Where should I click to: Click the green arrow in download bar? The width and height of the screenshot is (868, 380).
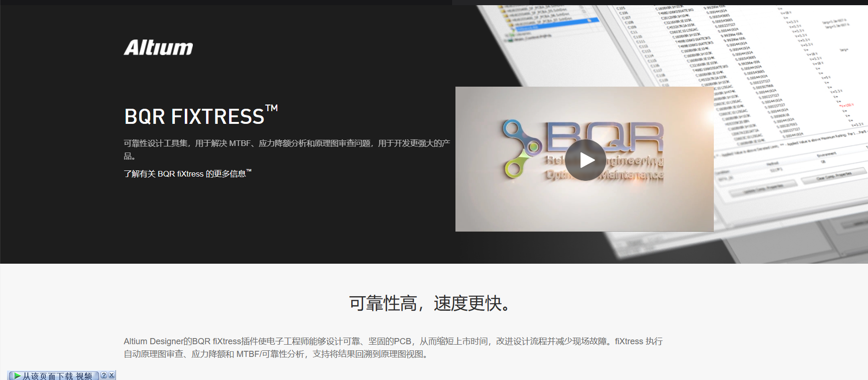click(x=17, y=376)
